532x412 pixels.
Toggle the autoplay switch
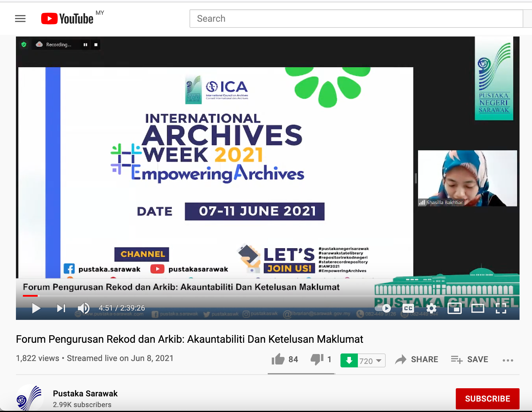pyautogui.click(x=383, y=308)
